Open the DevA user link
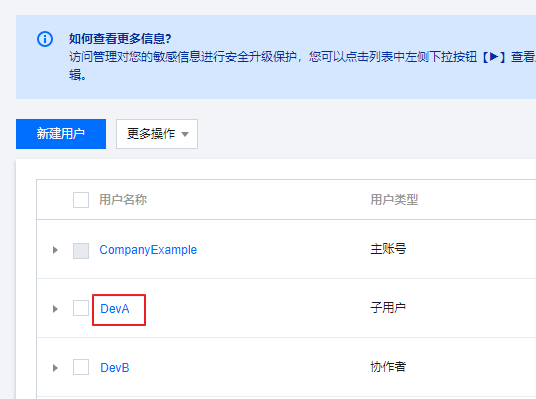Screen dimensions: 536x399 (x=115, y=309)
